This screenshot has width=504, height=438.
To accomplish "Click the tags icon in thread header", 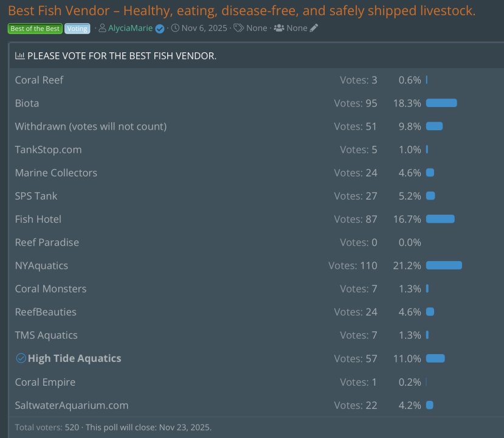I will 239,28.
